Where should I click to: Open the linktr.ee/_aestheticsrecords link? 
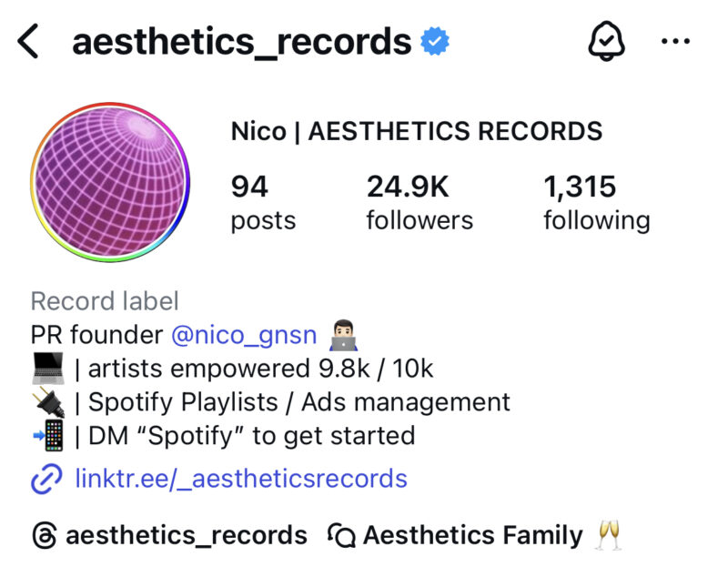pyautogui.click(x=241, y=479)
